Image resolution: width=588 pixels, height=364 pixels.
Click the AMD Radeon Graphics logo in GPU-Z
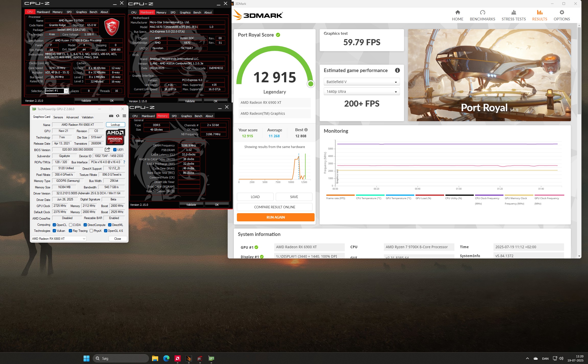click(115, 137)
